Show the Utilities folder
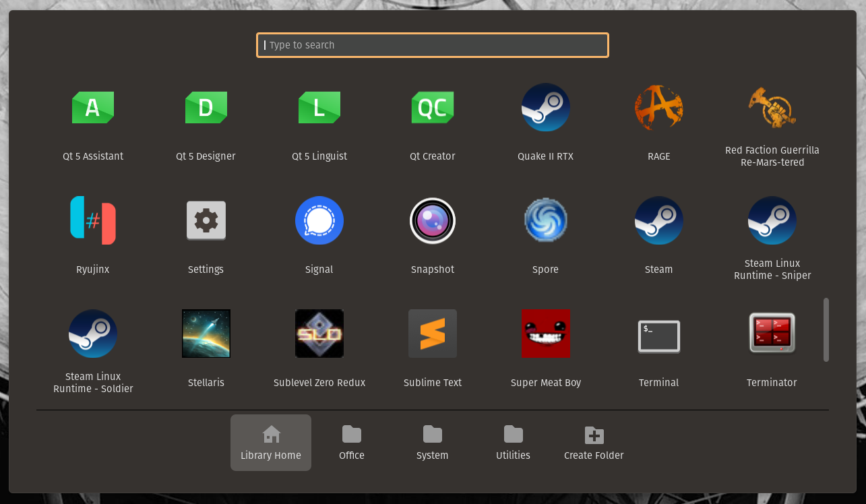 pyautogui.click(x=514, y=443)
